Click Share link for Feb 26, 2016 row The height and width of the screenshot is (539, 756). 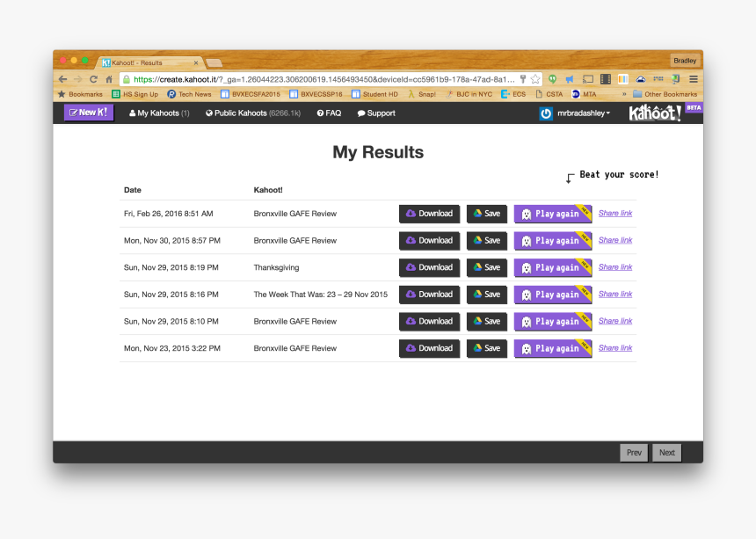coord(615,213)
